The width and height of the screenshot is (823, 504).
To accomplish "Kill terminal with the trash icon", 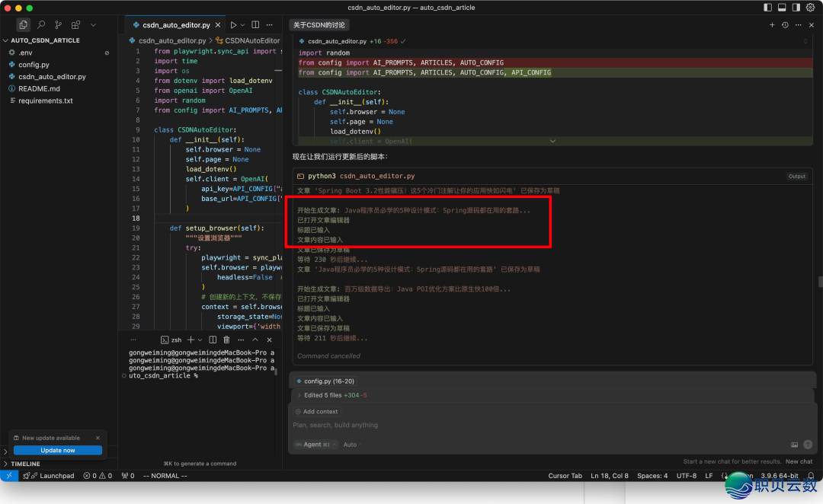I will (x=226, y=340).
